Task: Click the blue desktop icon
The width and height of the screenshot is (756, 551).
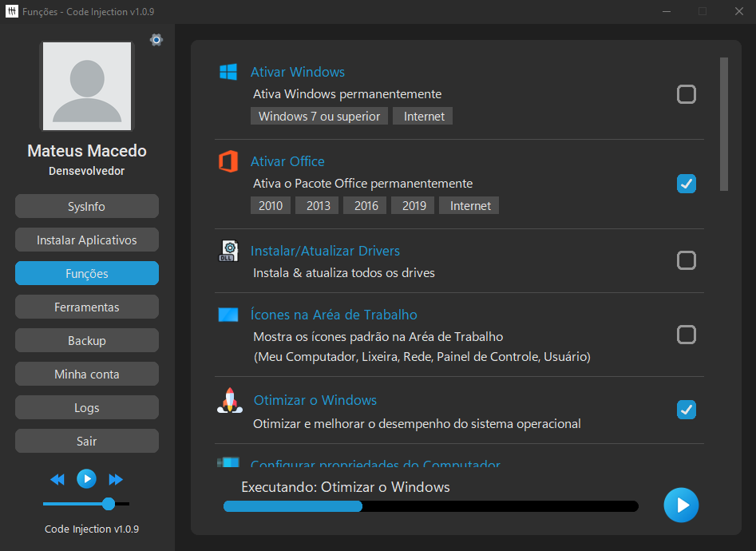Action: pos(228,315)
